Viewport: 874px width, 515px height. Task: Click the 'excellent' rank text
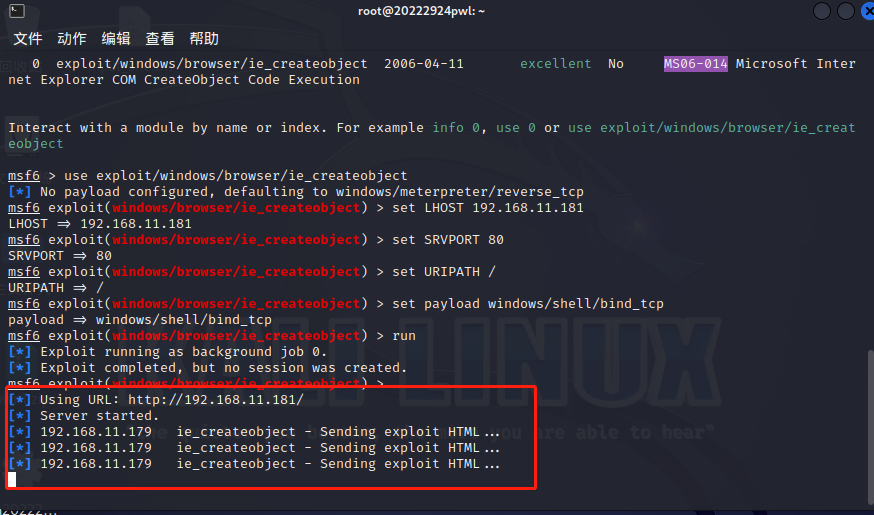(x=555, y=64)
